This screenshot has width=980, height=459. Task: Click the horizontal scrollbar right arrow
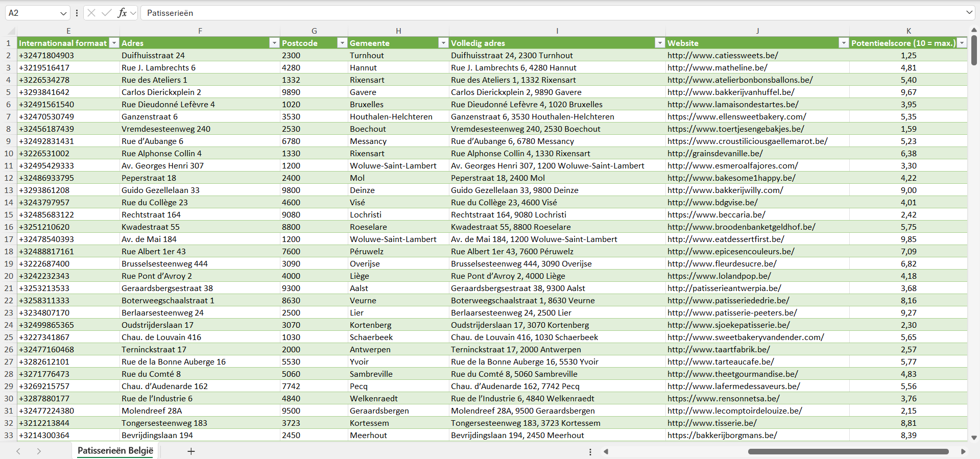click(963, 451)
